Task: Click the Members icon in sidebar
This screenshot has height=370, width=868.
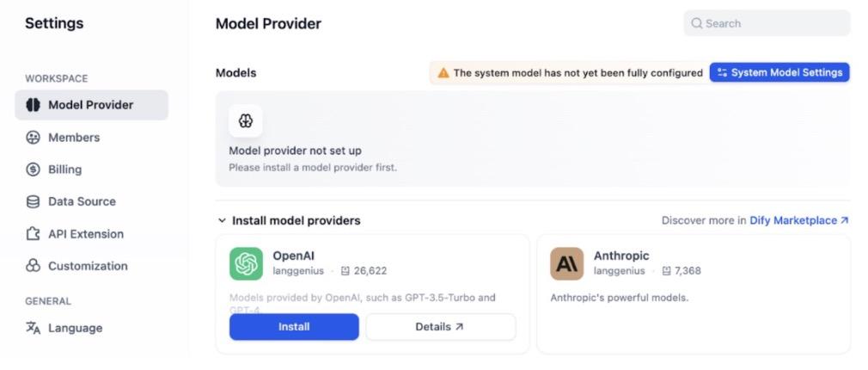Action: tap(34, 138)
